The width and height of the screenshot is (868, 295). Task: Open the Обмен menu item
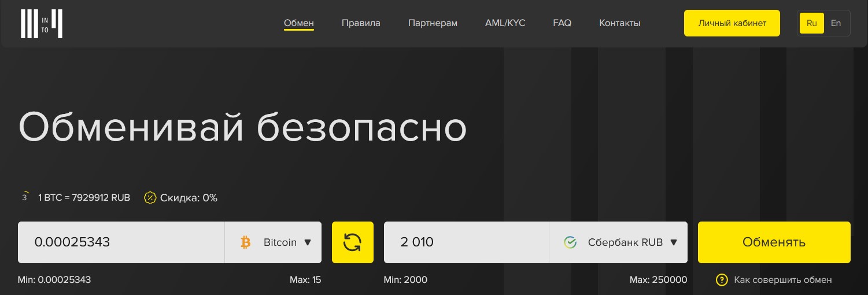point(299,23)
